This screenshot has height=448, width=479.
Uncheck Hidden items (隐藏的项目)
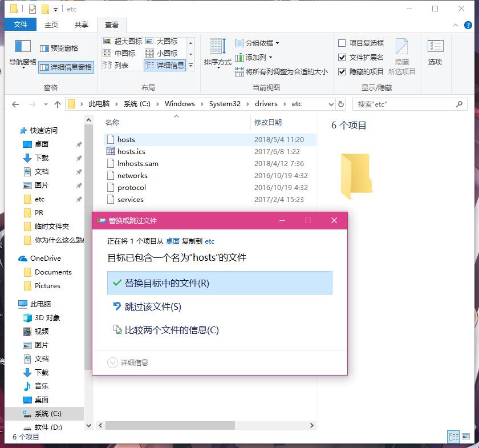click(361, 71)
